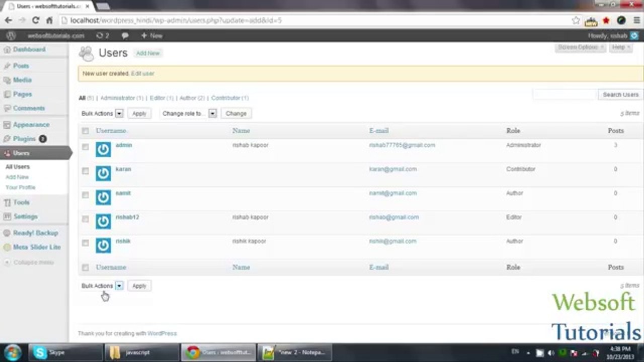The height and width of the screenshot is (362, 644).
Task: Click the WordPress link in footer
Action: pos(162,333)
